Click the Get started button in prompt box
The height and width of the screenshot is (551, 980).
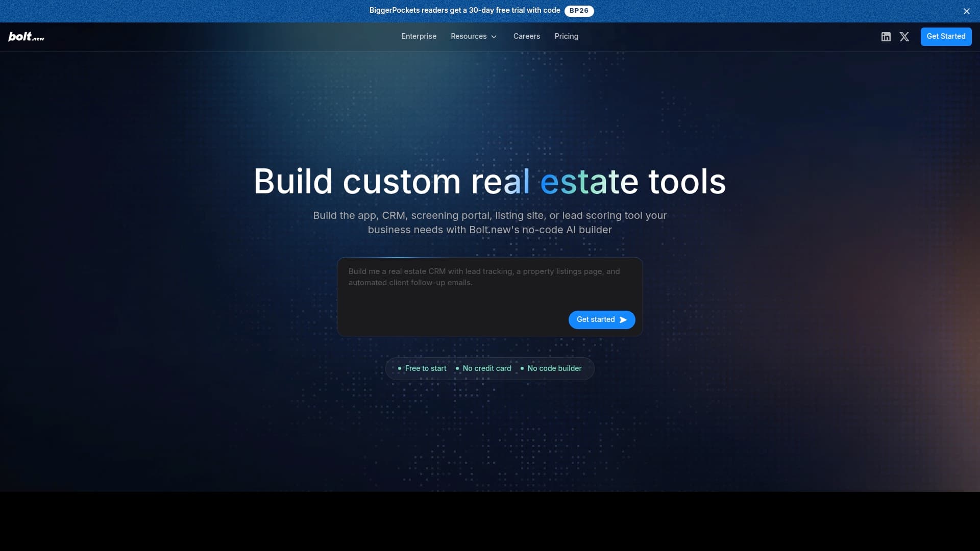coord(602,319)
